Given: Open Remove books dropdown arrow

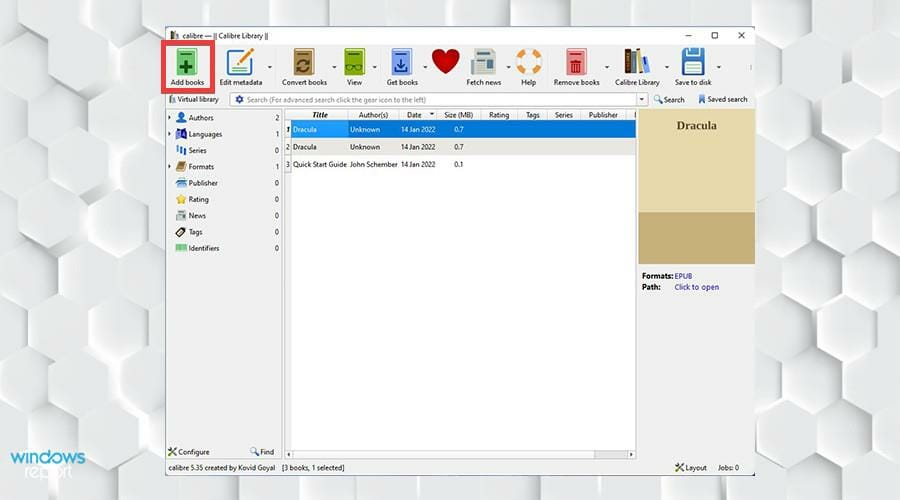Looking at the screenshot, I should tap(607, 67).
